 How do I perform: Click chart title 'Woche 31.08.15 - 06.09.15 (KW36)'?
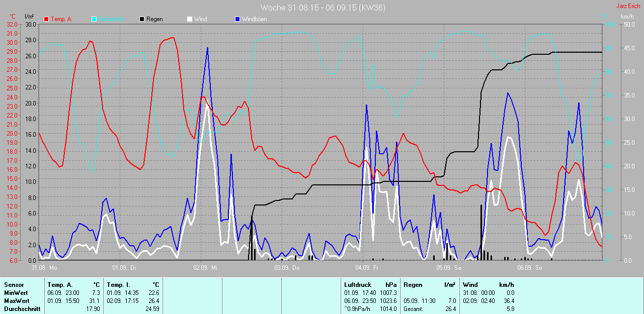323,8
